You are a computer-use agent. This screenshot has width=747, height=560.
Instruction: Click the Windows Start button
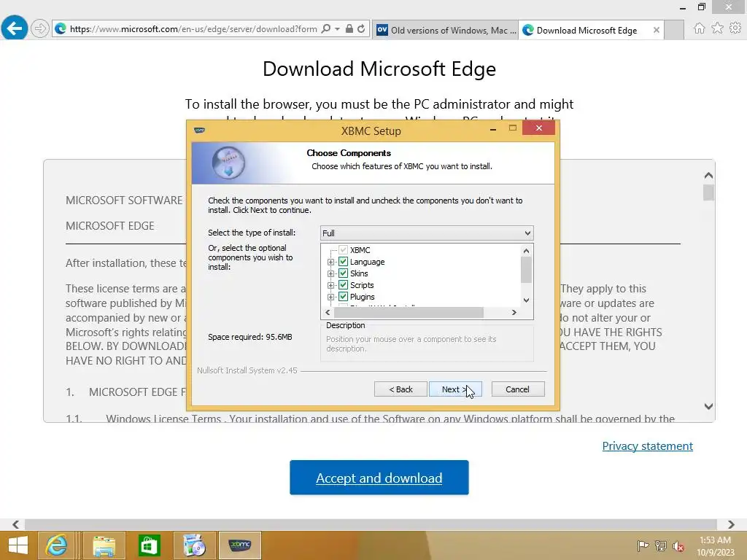[x=18, y=545]
